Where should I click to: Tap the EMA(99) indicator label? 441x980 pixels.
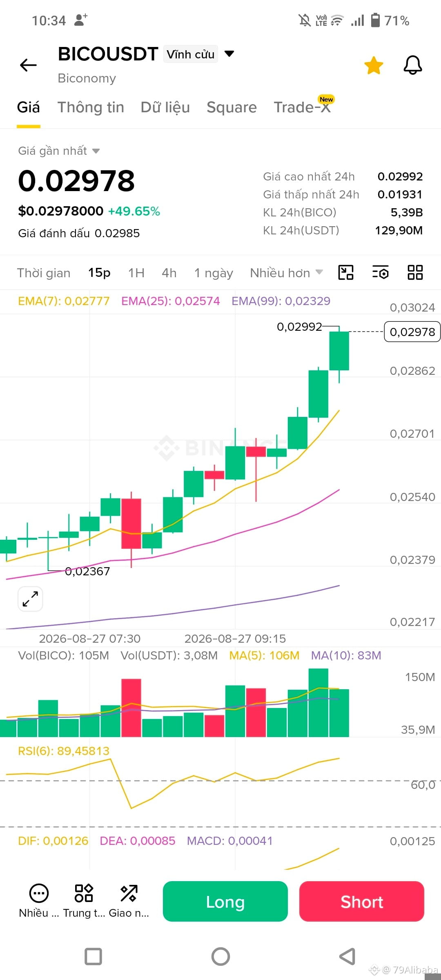pyautogui.click(x=281, y=301)
